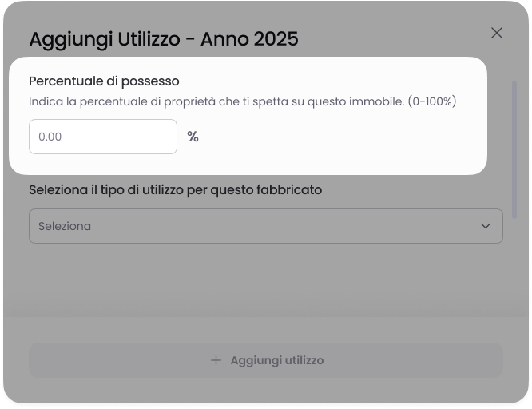The width and height of the screenshot is (532, 409).
Task: Click the Percentuale di possesso label
Action: 104,81
